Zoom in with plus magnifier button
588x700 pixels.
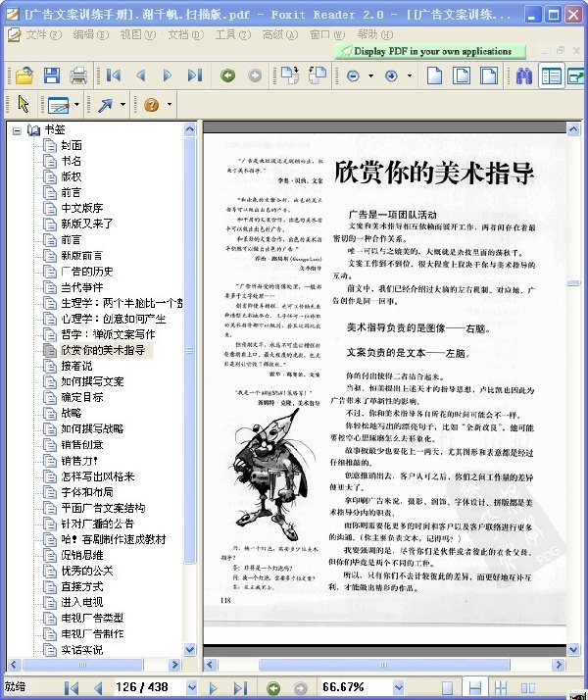[391, 75]
